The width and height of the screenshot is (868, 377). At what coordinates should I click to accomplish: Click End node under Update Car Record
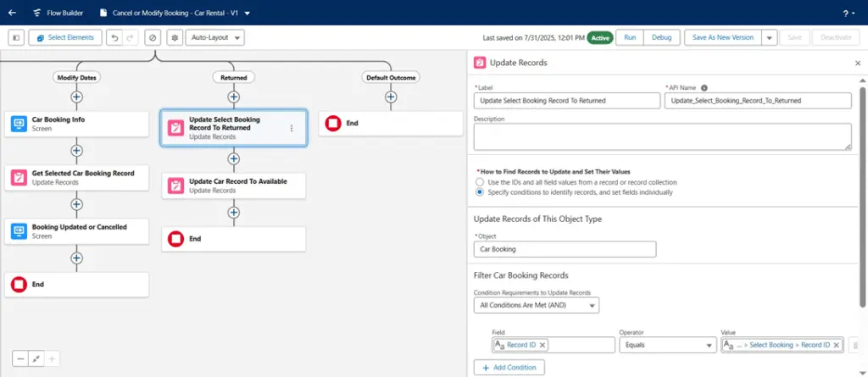click(x=234, y=239)
